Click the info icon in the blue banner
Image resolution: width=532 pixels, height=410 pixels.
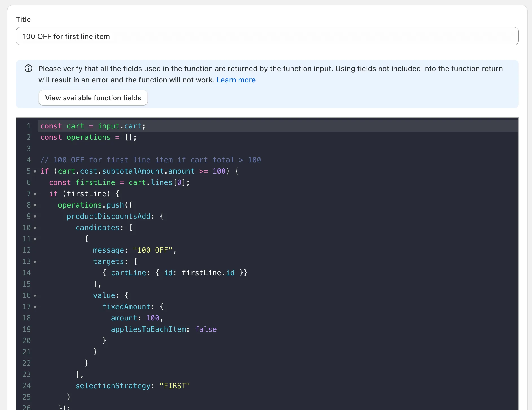click(29, 69)
